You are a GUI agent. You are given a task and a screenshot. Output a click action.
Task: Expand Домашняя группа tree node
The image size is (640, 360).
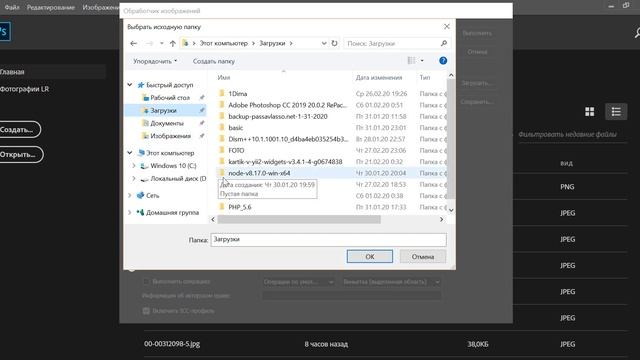click(x=130, y=212)
